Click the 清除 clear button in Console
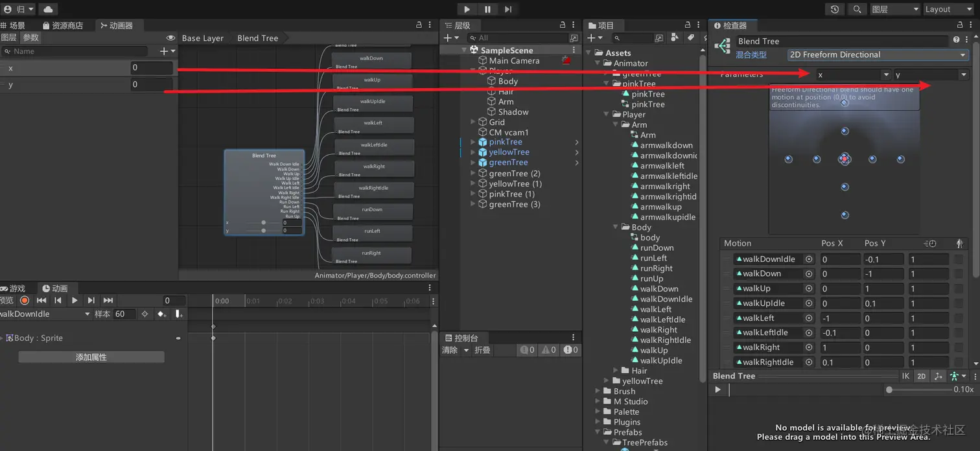This screenshot has width=980, height=451. coord(450,350)
